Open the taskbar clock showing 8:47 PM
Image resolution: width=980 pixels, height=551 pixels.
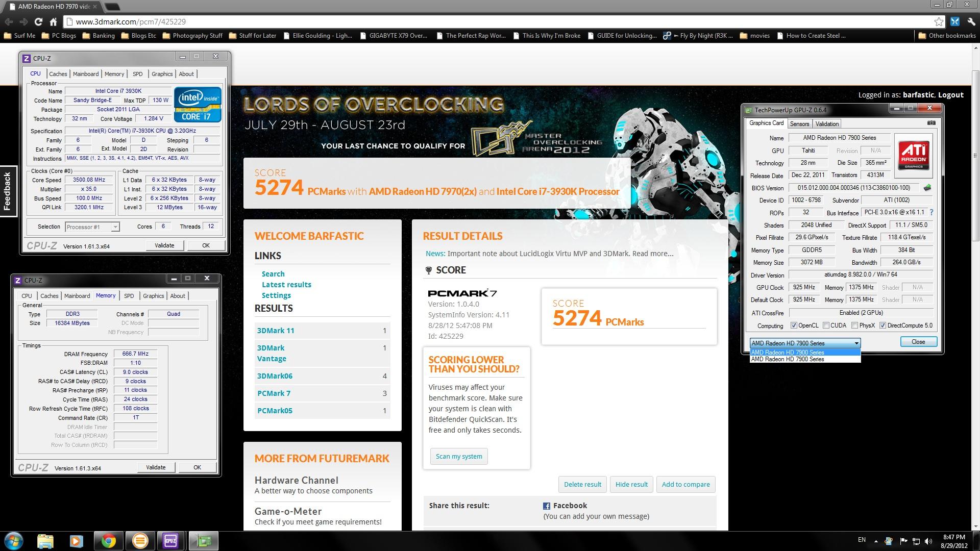pos(954,541)
